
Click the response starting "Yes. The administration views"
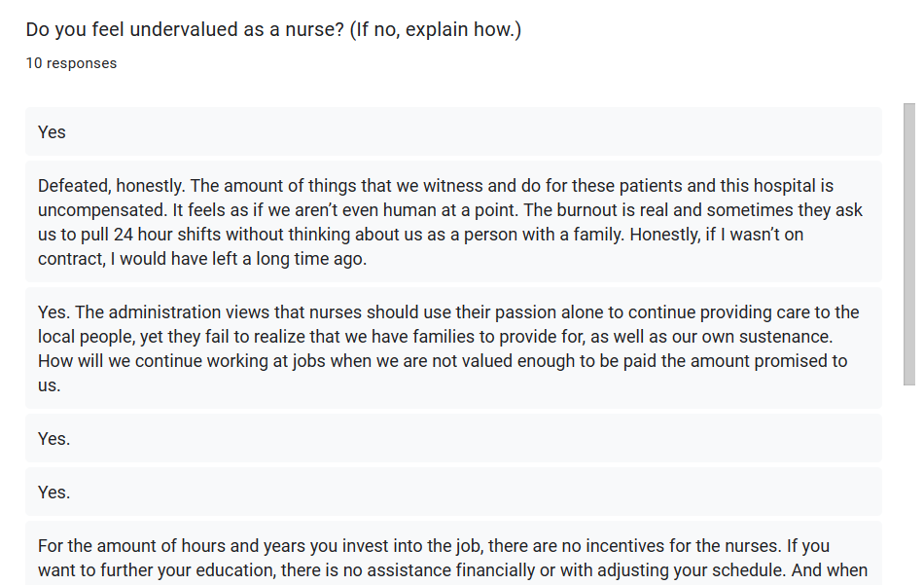click(x=453, y=347)
